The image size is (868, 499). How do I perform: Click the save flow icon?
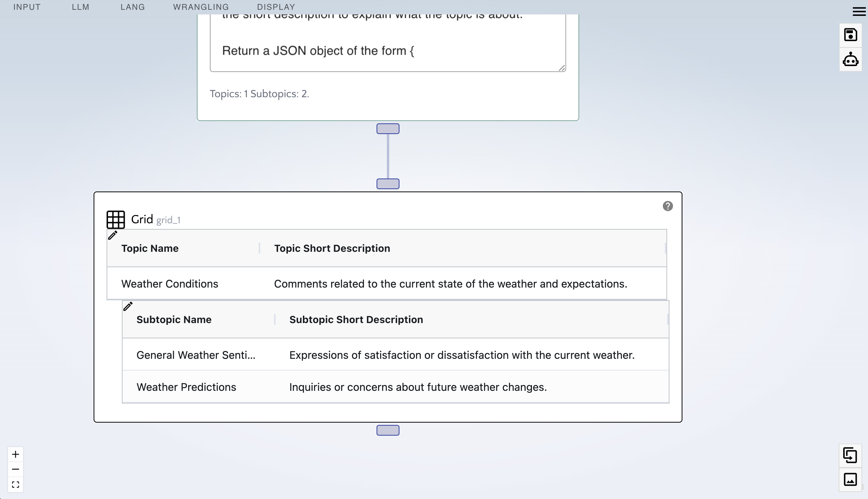click(x=850, y=35)
